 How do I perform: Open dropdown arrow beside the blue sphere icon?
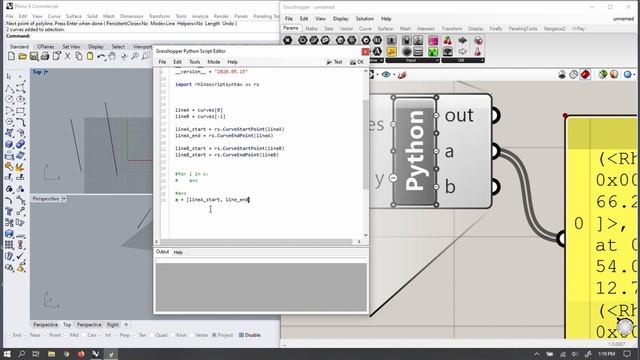tap(635, 75)
